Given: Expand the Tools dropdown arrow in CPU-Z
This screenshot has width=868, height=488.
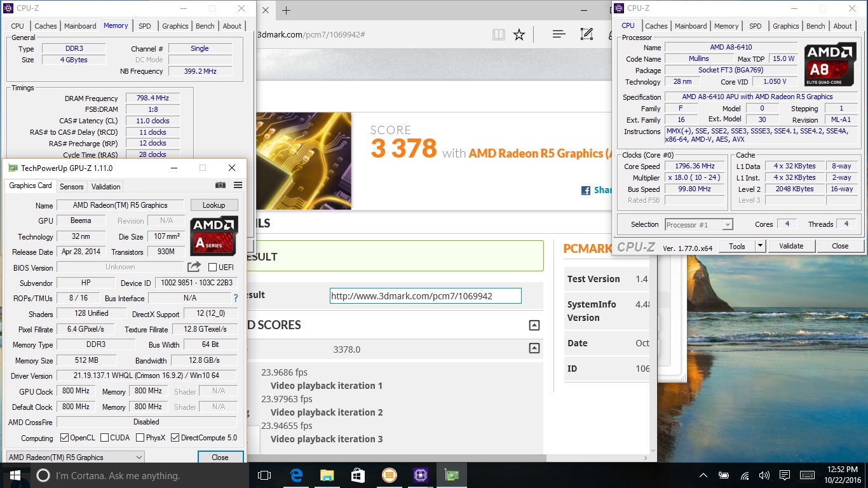Looking at the screenshot, I should pyautogui.click(x=760, y=246).
